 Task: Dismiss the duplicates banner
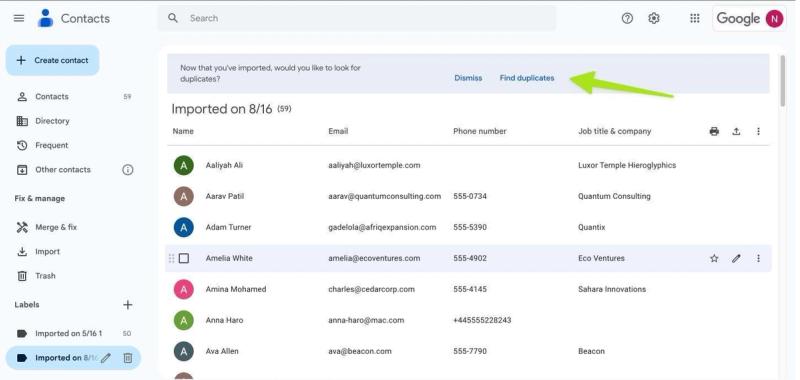pyautogui.click(x=468, y=78)
